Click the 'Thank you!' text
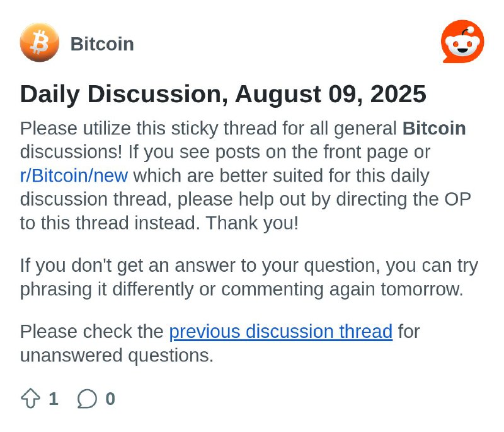 point(252,223)
